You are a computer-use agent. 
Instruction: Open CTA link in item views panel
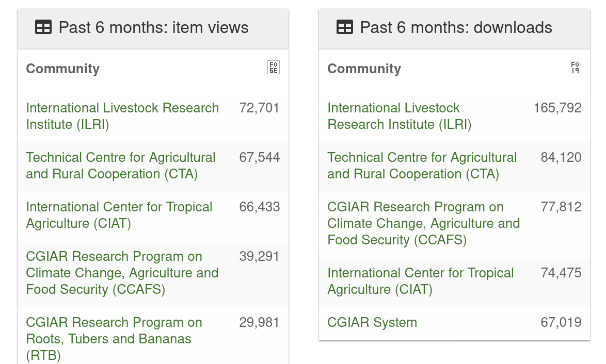(x=121, y=166)
